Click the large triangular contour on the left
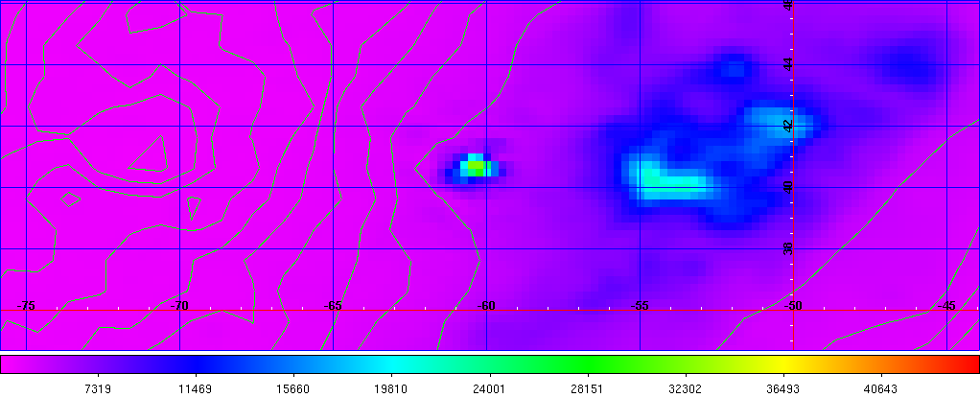980x398 pixels. point(149,153)
